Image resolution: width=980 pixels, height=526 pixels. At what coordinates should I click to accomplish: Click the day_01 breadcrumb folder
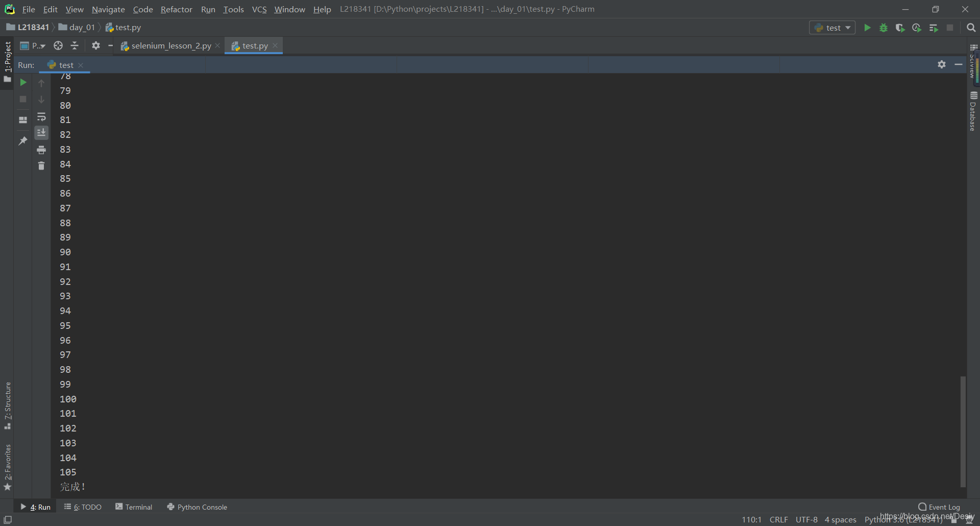(x=77, y=27)
